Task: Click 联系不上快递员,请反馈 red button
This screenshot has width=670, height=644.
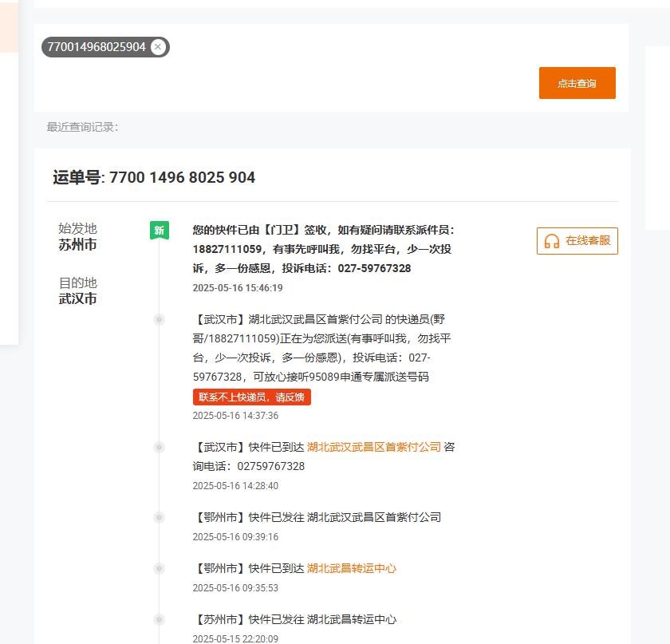Action: pyautogui.click(x=252, y=397)
